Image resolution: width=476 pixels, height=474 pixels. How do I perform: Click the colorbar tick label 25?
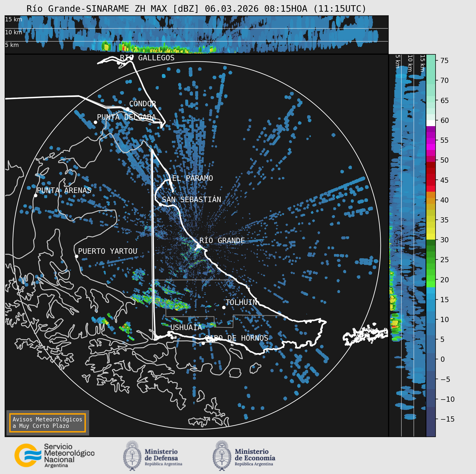pos(444,260)
